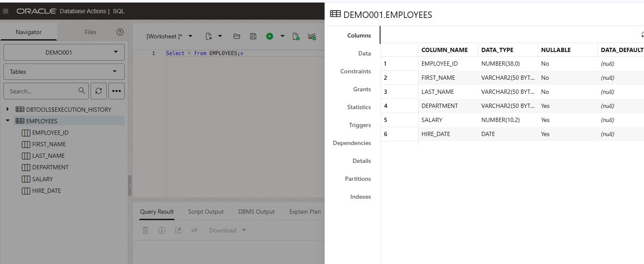Open the Indexes tab
This screenshot has width=644, height=264.
(360, 197)
